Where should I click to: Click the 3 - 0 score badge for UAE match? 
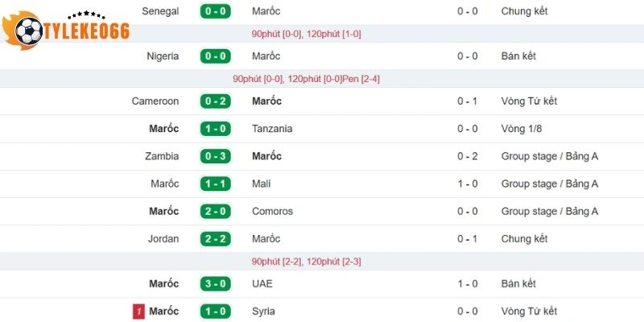(216, 284)
